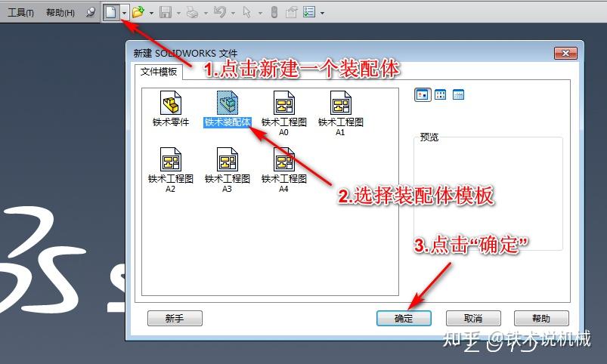Open the Tools (工具) menu
This screenshot has width=607, height=364.
tap(20, 13)
